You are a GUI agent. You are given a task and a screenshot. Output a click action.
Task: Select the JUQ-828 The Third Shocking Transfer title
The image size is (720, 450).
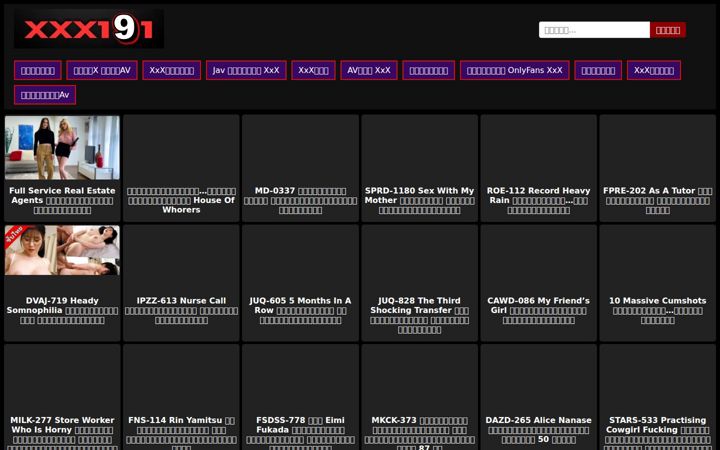pyautogui.click(x=420, y=315)
